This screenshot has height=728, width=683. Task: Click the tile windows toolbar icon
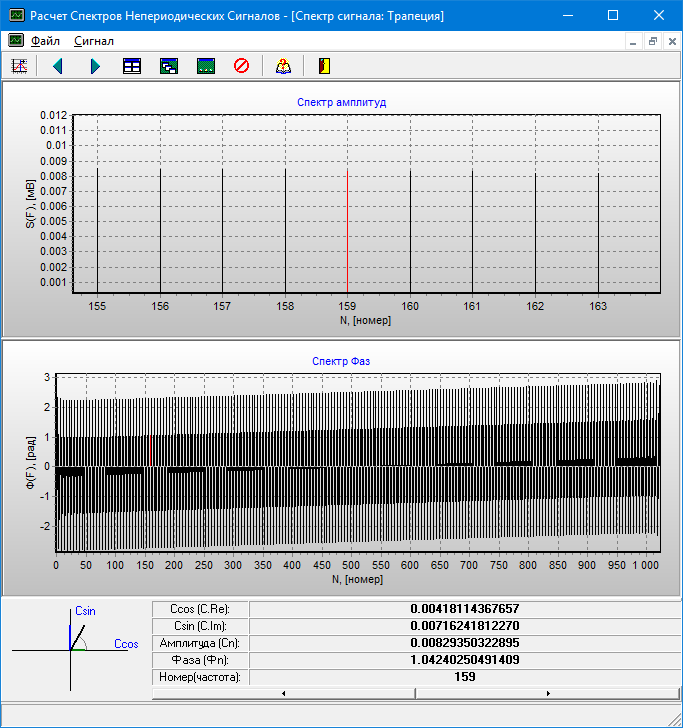(132, 66)
